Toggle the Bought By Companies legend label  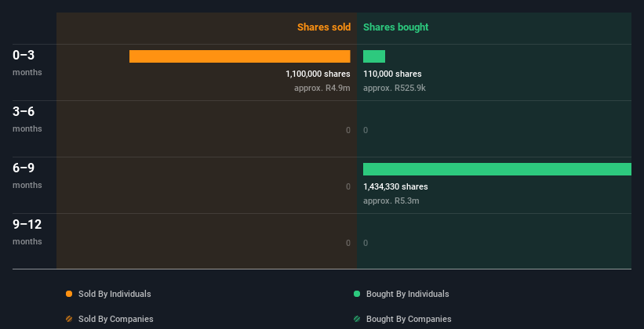[x=409, y=319]
